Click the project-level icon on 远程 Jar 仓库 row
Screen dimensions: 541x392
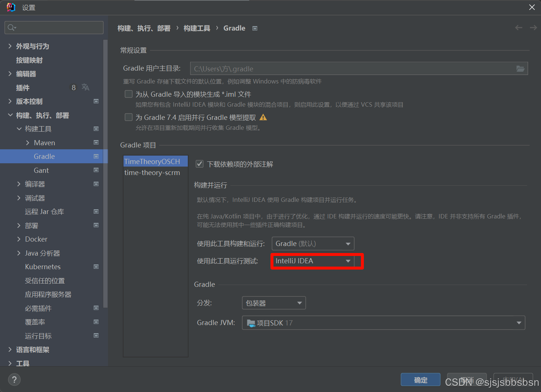point(96,211)
